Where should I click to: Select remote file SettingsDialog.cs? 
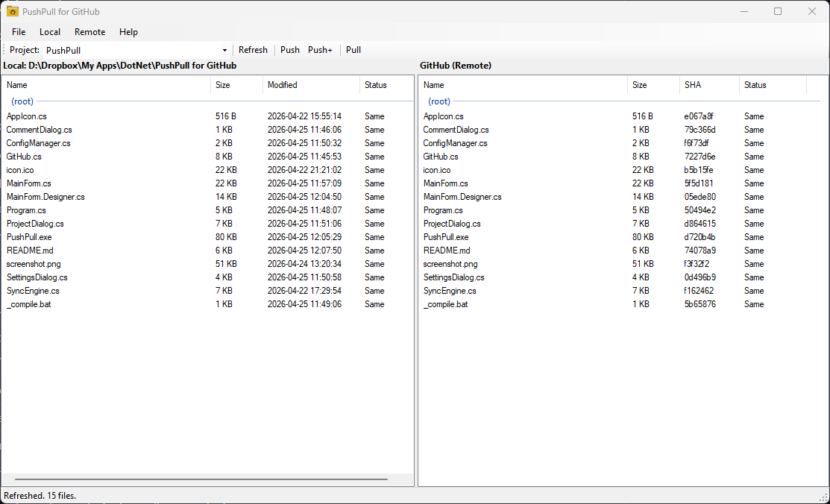[453, 277]
